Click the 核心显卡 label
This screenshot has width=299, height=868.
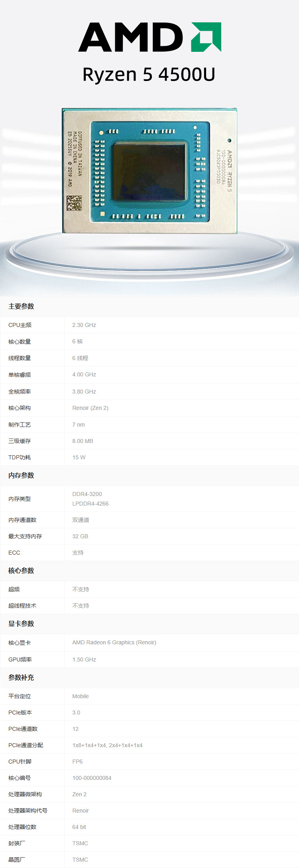[x=20, y=643]
